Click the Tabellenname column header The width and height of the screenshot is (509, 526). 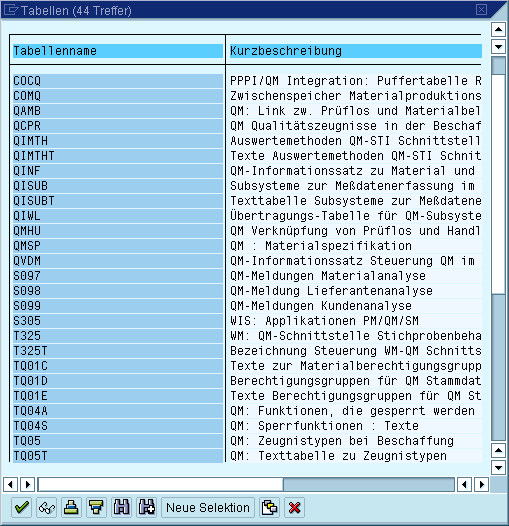(118, 51)
